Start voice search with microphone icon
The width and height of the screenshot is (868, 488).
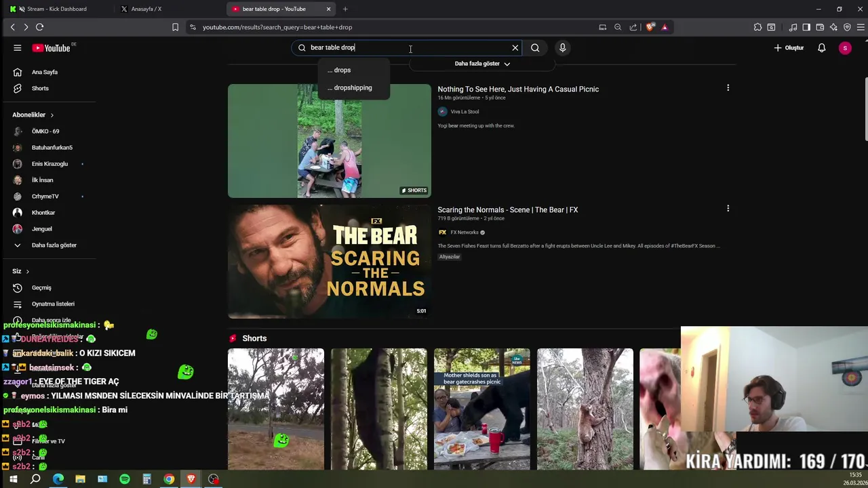point(562,47)
